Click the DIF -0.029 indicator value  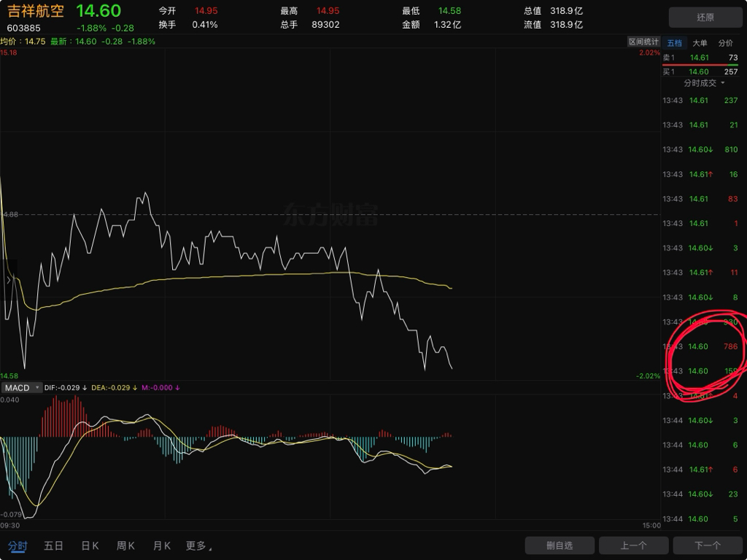tap(66, 388)
